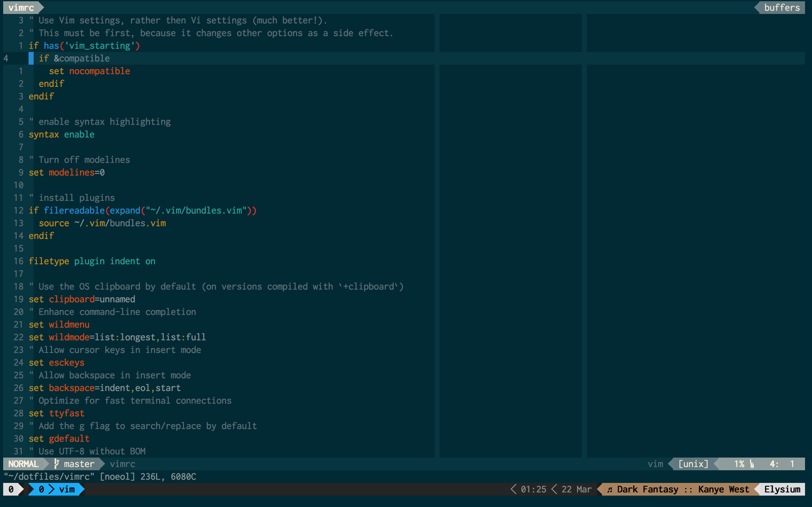Click the chevron between 0 and vim
Viewport: 812px width, 507px height.
tap(51, 489)
